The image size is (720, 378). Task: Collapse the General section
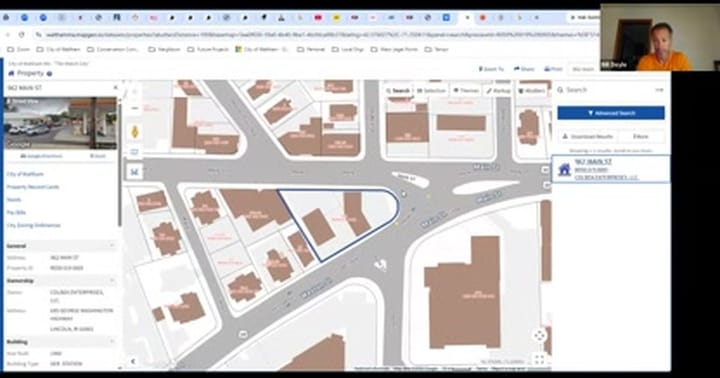[112, 246]
